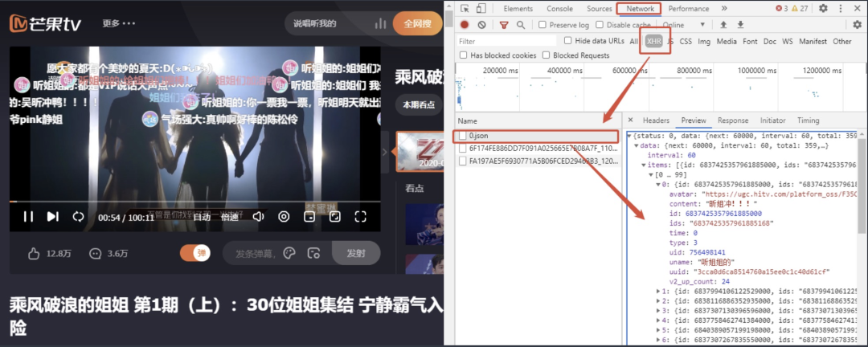Open Network panel settings gear

pyautogui.click(x=857, y=24)
